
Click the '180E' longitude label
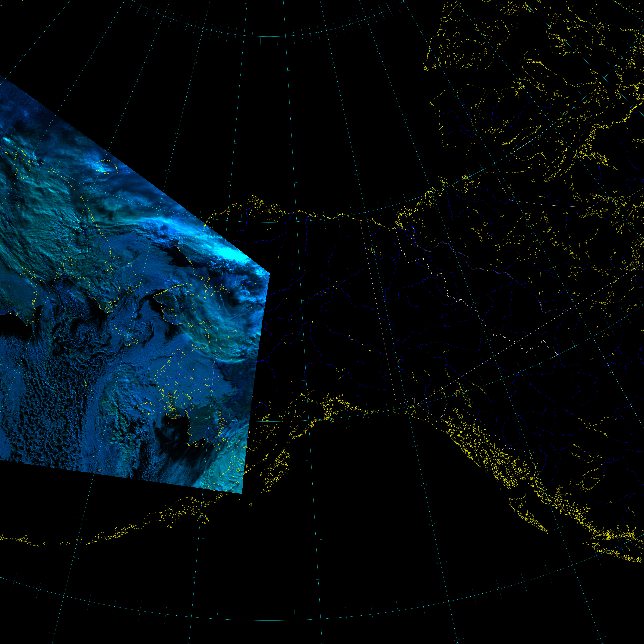pyautogui.click(x=170, y=1)
